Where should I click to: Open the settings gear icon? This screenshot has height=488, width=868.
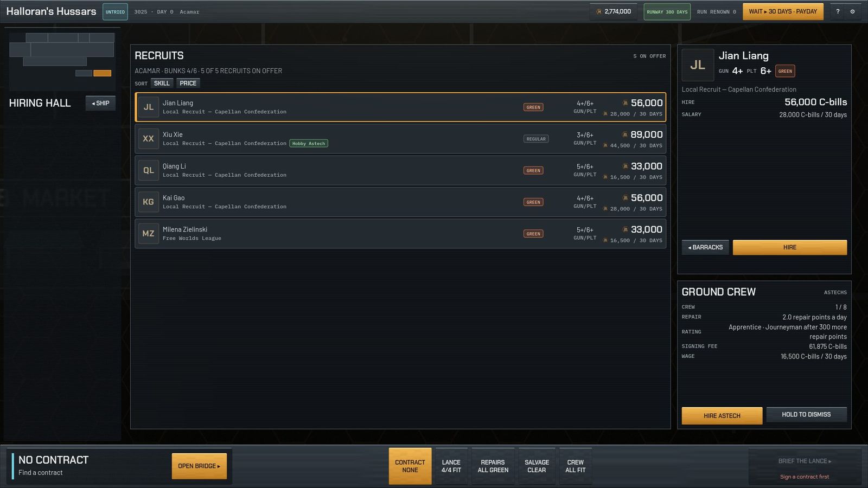(852, 11)
